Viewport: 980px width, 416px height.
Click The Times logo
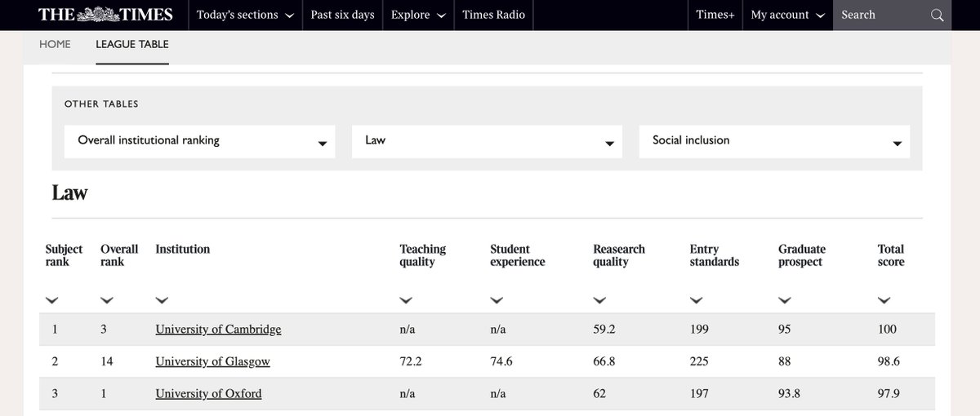105,15
